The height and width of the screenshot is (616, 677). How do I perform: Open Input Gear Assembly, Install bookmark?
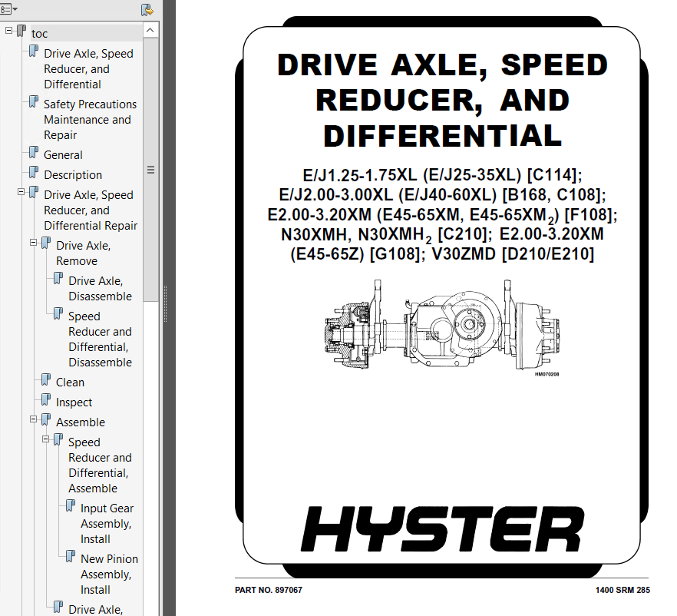107,524
